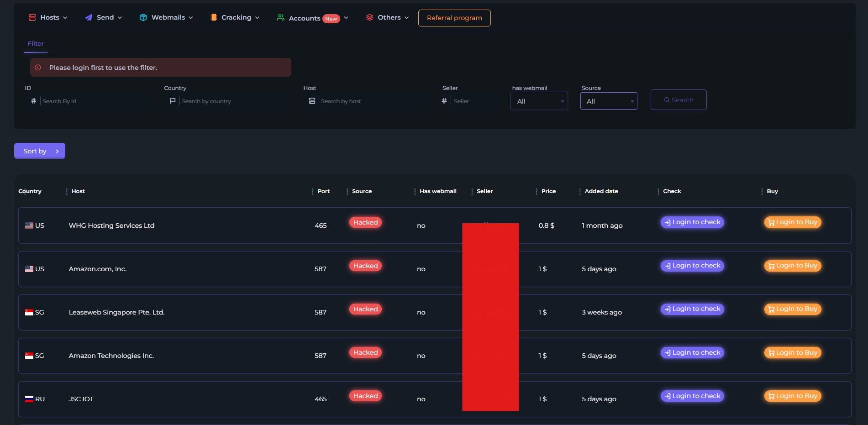
Task: Open the has webmail dropdown
Action: coord(539,101)
